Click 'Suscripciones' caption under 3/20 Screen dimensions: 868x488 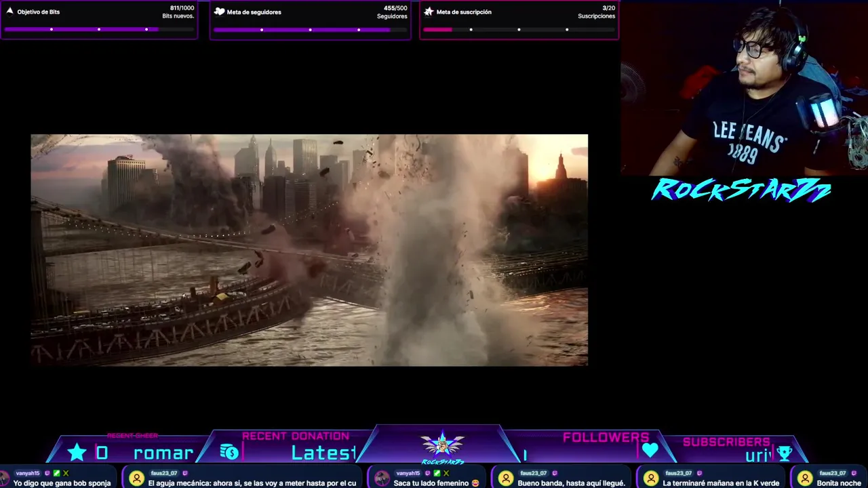point(597,16)
